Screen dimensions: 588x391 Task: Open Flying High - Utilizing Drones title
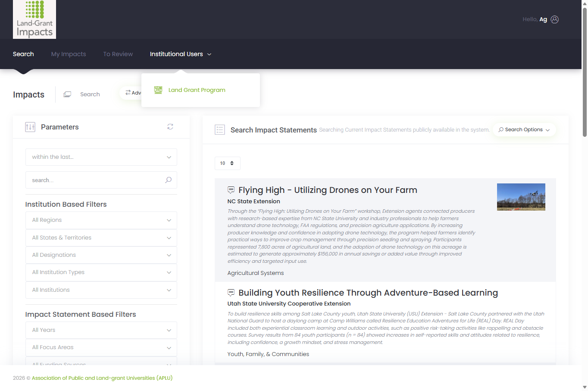[x=328, y=190]
